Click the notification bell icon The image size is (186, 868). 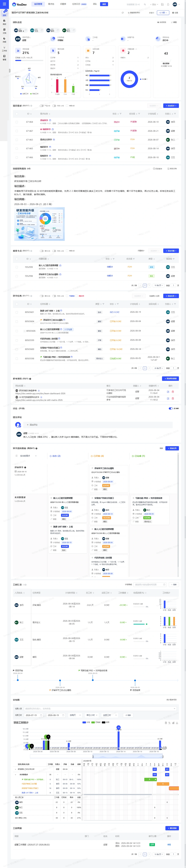click(x=168, y=4)
